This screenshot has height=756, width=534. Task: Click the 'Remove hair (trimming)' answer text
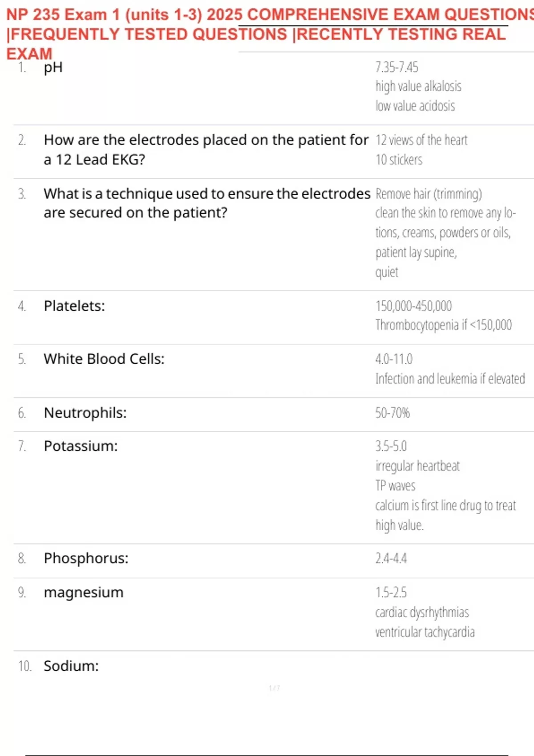tap(429, 194)
